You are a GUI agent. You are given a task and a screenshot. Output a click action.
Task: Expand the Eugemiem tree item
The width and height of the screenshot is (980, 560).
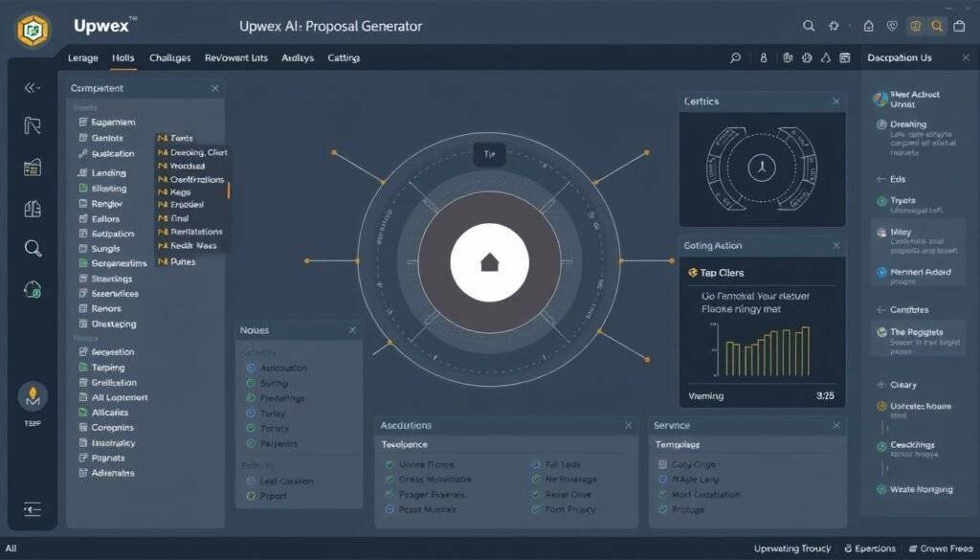coord(83,122)
